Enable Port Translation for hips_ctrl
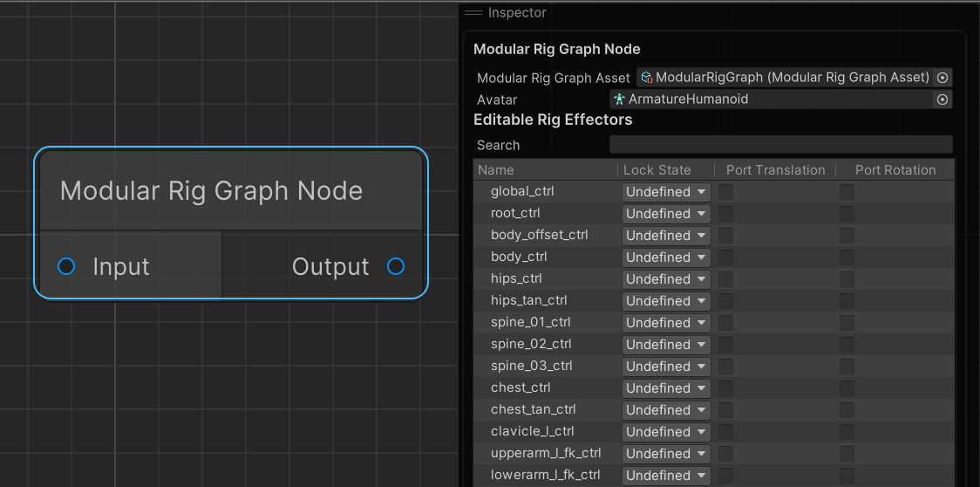 coord(725,278)
